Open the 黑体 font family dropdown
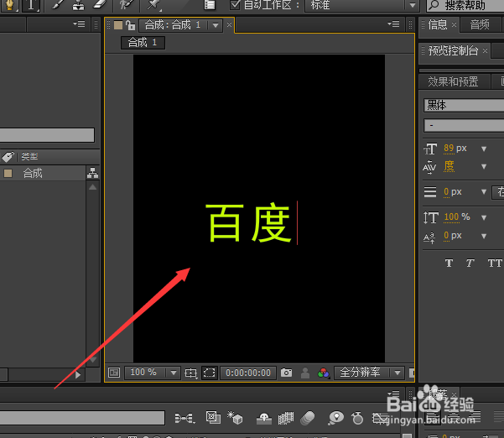Screen dimensions: 504x438 point(464,106)
